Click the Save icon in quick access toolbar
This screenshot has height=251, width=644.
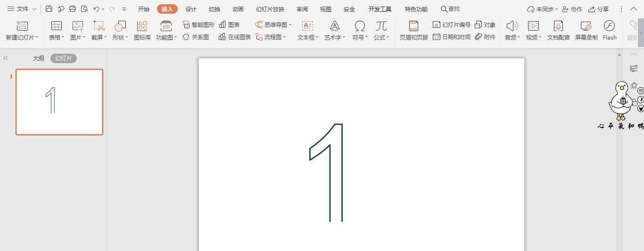tap(49, 9)
